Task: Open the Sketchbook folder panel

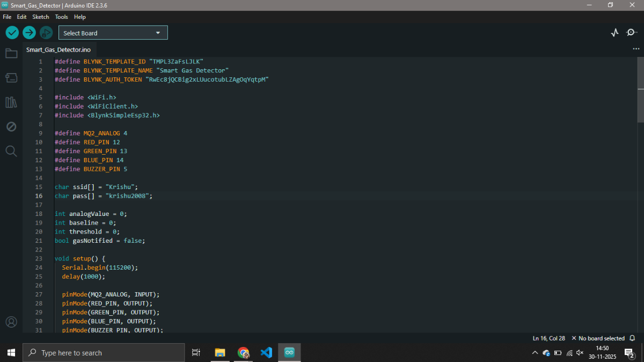Action: tap(11, 53)
